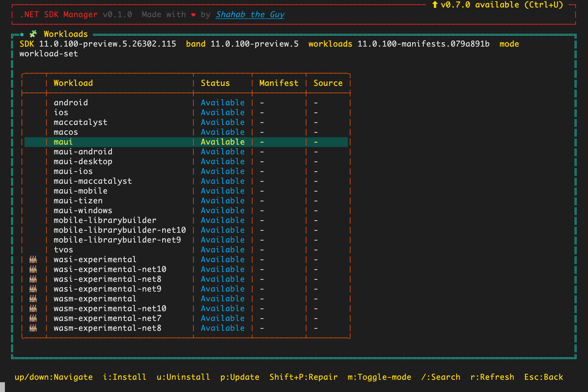Screen dimensions: 588x392
Task: Select the ios workload row
Action: 186,112
